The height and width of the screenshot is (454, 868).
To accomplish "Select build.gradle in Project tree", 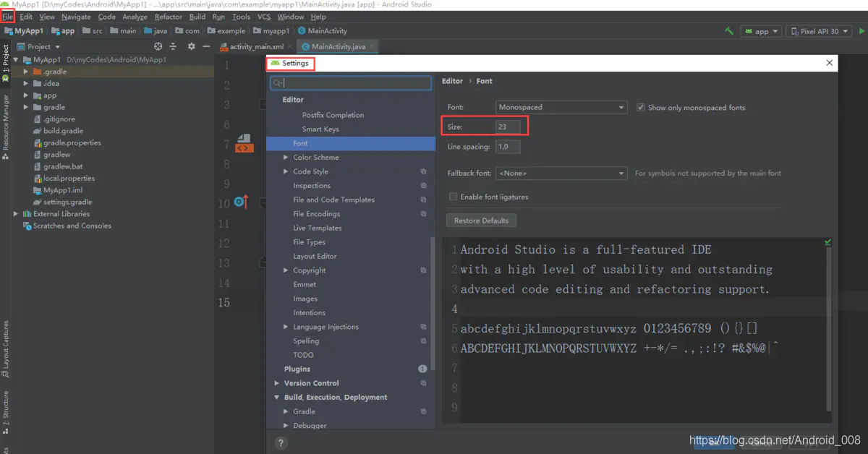I will tap(63, 131).
